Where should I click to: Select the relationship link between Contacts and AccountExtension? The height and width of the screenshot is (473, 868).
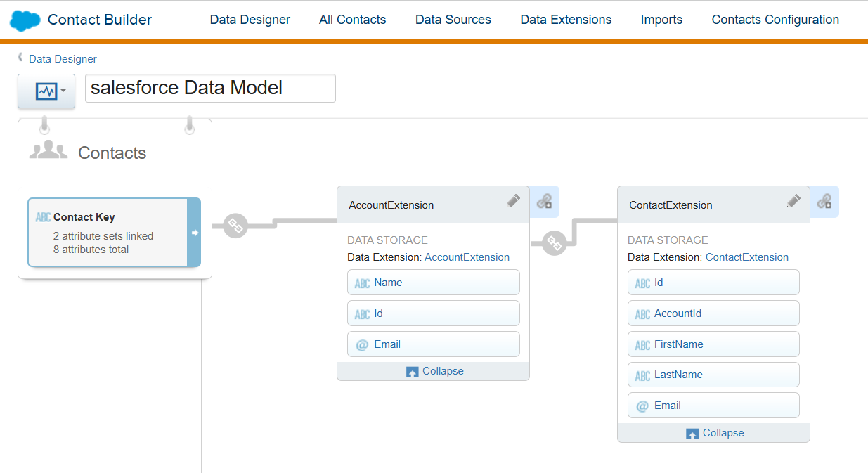235,226
